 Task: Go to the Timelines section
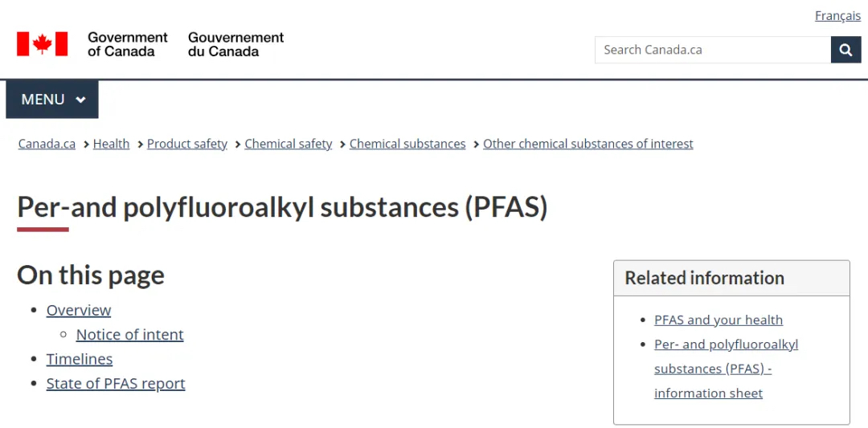coord(80,359)
